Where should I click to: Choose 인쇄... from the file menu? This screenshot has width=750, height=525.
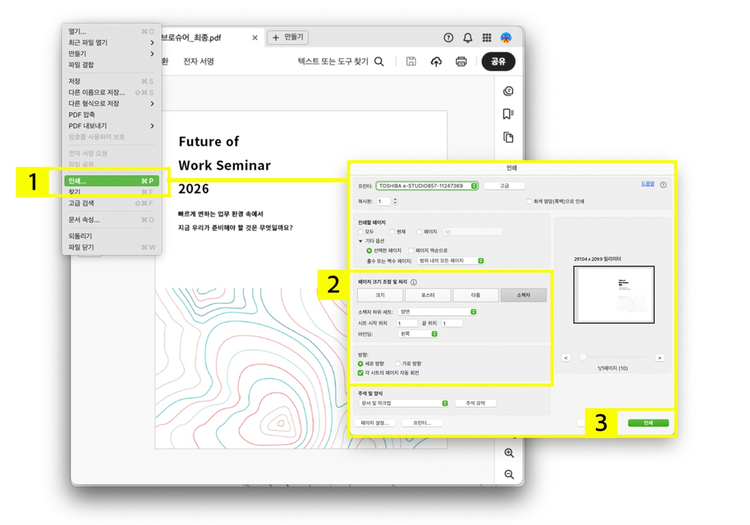[x=111, y=181]
